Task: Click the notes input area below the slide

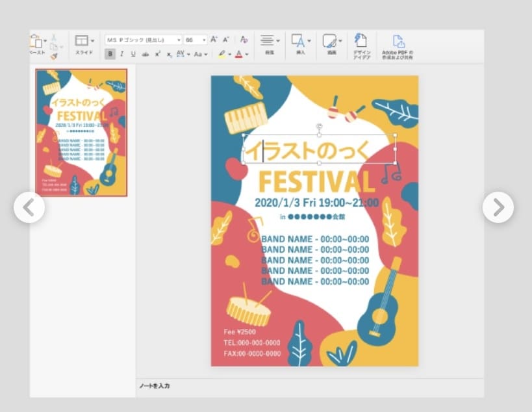Action: tap(310, 386)
